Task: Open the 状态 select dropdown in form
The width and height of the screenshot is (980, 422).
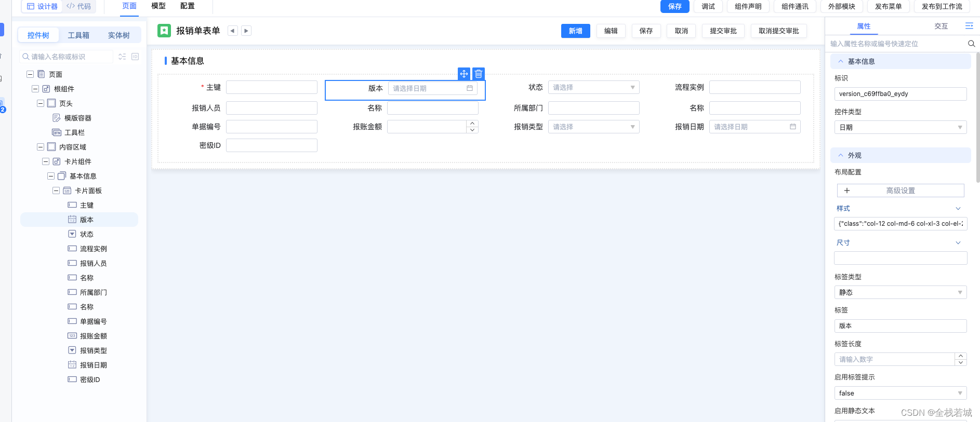Action: click(593, 87)
